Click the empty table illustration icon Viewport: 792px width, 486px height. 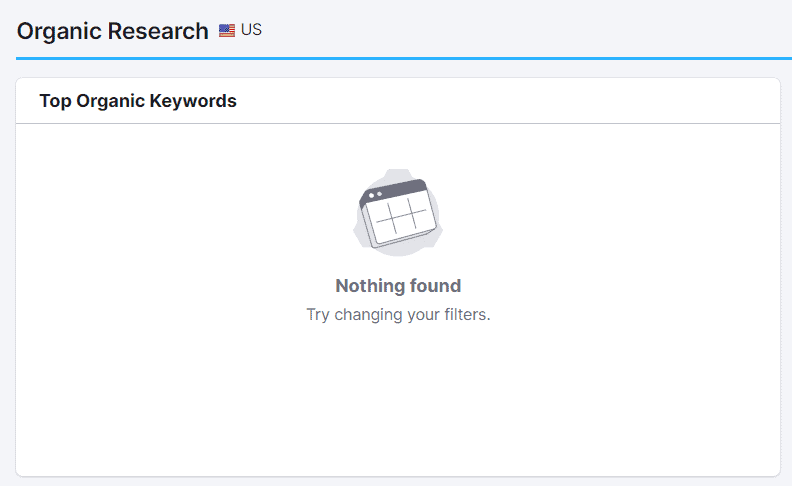coord(398,214)
